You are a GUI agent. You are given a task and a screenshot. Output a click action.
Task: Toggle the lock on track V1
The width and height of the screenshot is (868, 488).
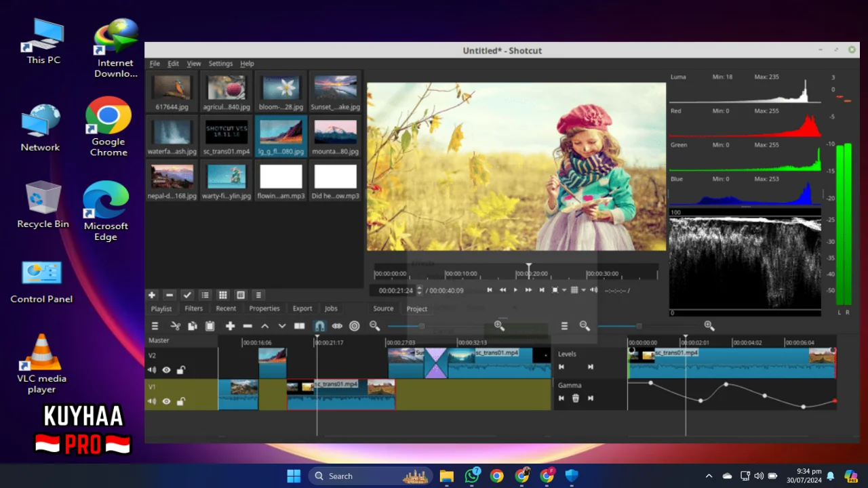[181, 401]
